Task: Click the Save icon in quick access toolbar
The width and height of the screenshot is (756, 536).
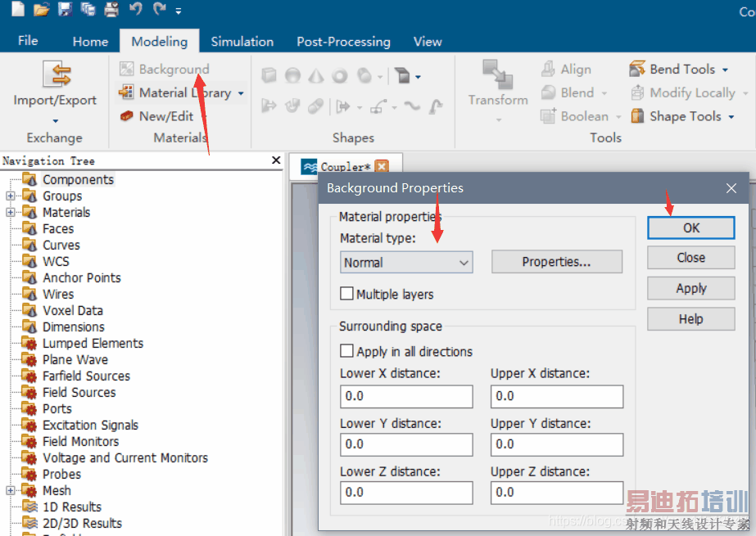Action: coord(65,9)
